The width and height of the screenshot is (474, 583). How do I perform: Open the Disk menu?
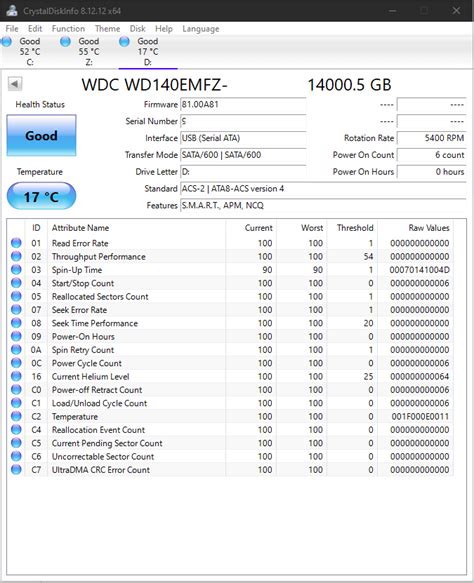tap(138, 29)
